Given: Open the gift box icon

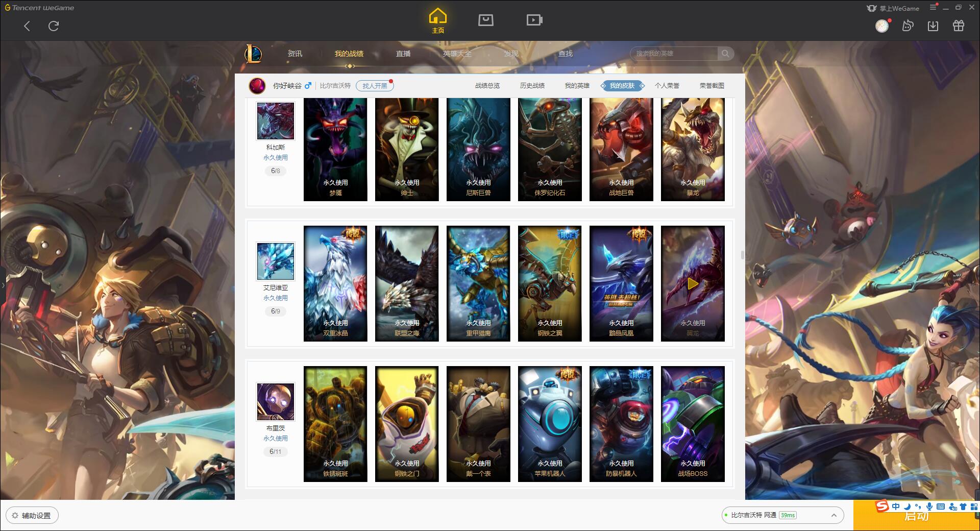Looking at the screenshot, I should (959, 26).
